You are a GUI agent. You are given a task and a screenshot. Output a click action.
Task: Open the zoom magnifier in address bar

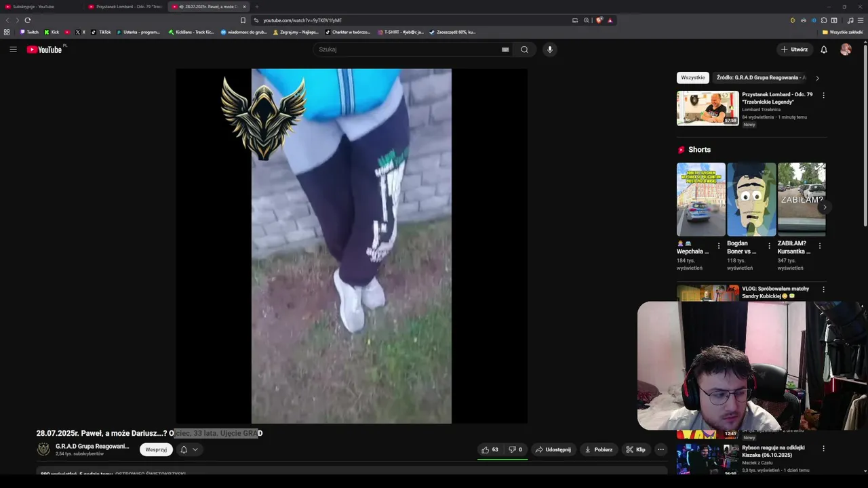click(x=586, y=20)
